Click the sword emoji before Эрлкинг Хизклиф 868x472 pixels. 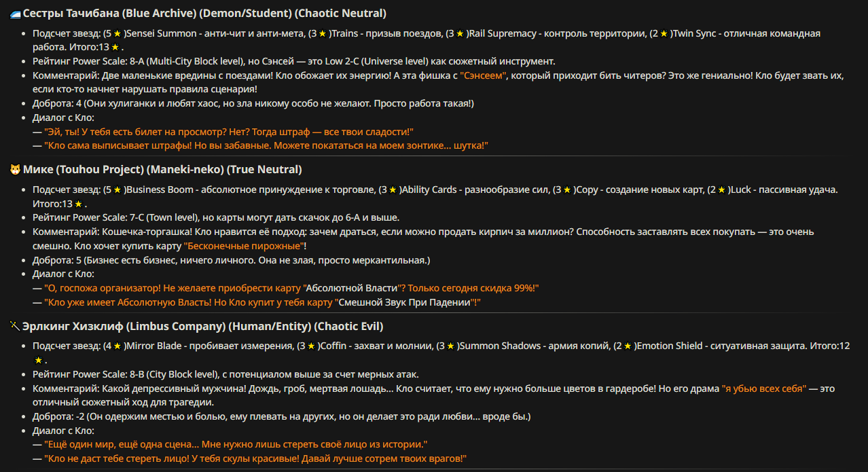click(15, 327)
